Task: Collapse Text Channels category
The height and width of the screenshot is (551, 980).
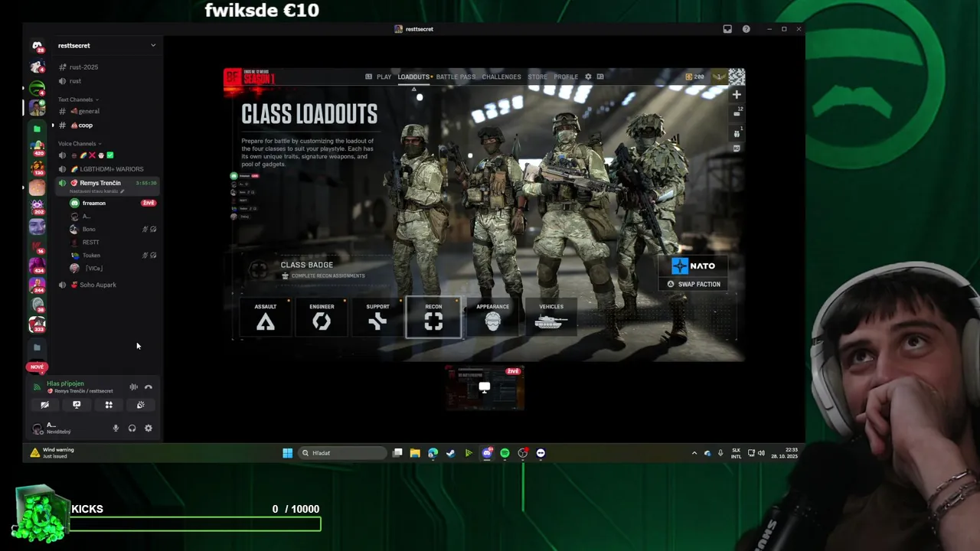Action: [77, 99]
